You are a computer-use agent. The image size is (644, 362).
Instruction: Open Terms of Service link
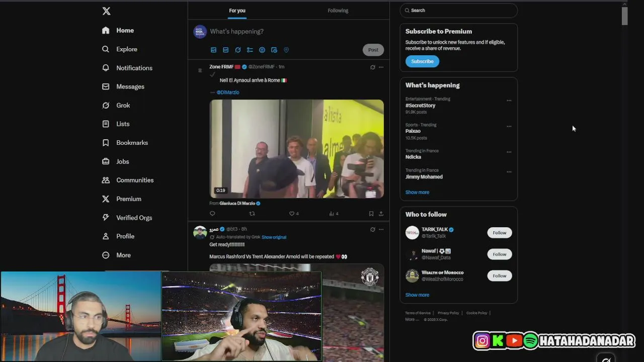[418, 313]
